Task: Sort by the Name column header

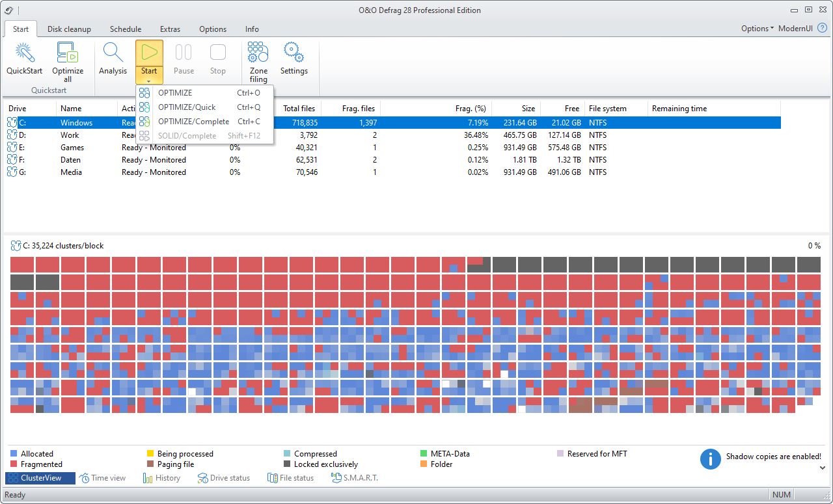Action: pyautogui.click(x=87, y=109)
